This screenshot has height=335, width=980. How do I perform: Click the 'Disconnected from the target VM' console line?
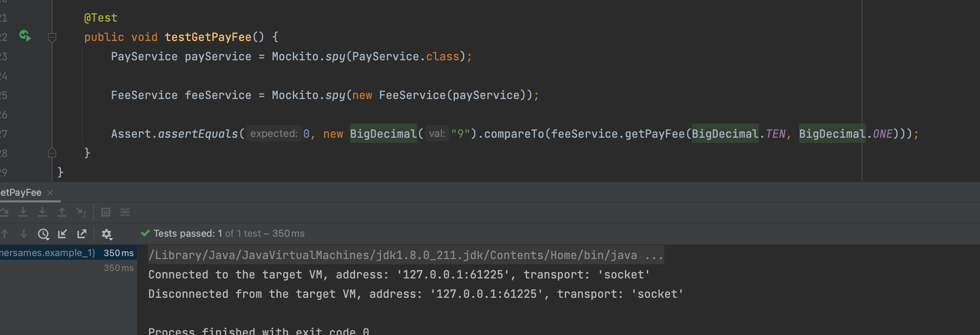(x=416, y=294)
